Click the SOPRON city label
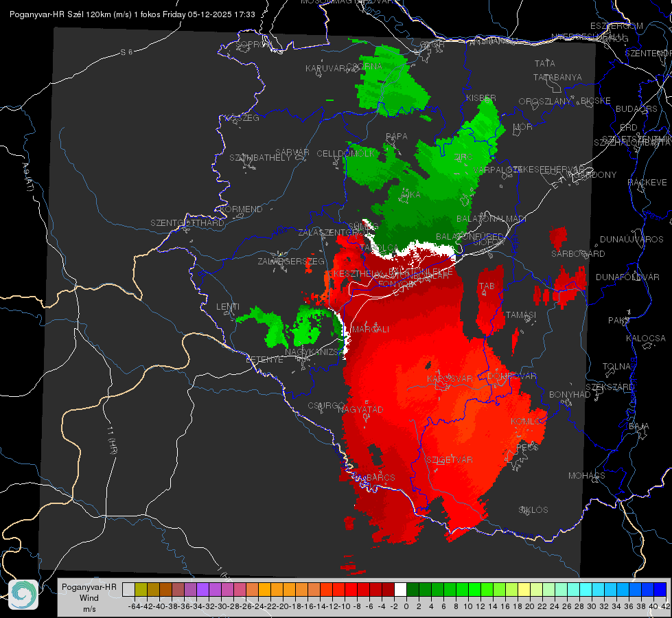672x618 pixels. click(254, 44)
